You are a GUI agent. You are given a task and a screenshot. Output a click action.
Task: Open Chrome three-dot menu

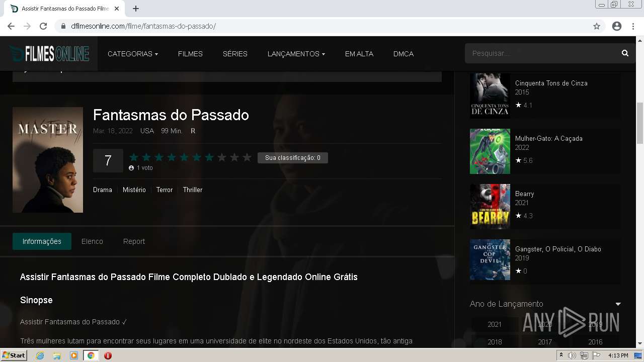(633, 26)
